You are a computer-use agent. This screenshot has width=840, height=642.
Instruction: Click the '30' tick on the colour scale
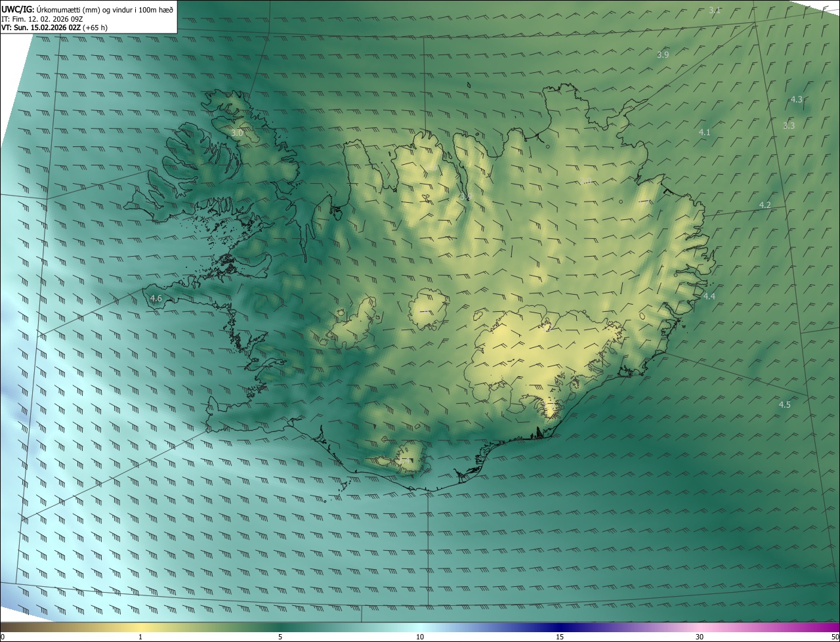pos(700,637)
